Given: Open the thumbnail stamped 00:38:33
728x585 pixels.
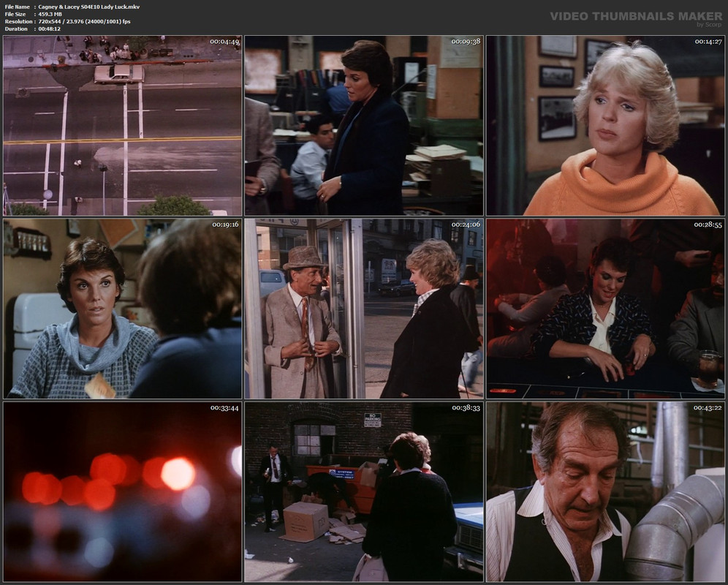Looking at the screenshot, I should pyautogui.click(x=364, y=491).
